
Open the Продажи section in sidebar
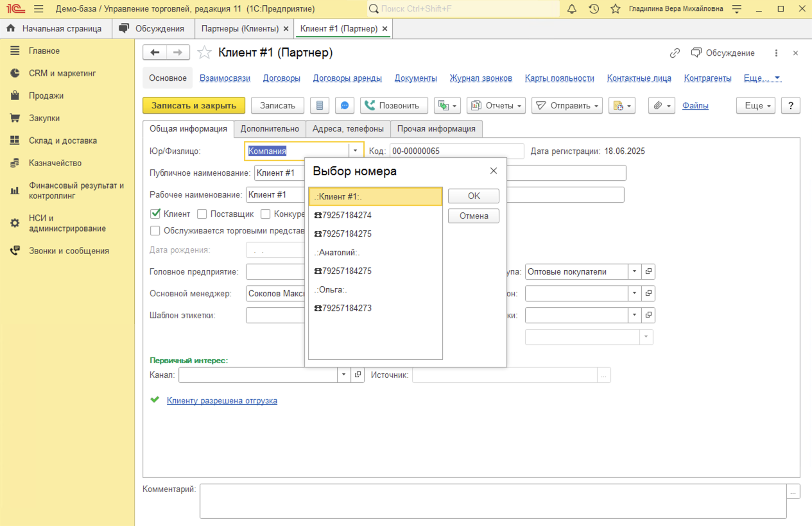(46, 96)
